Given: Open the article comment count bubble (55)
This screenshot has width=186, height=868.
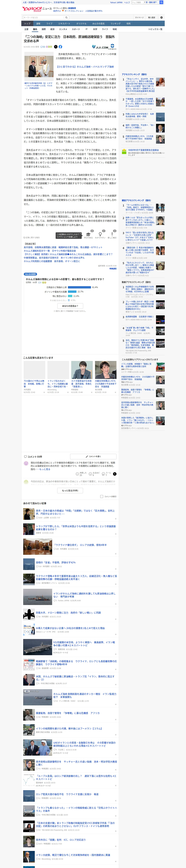Looking at the screenshot, I should (x=43, y=47).
